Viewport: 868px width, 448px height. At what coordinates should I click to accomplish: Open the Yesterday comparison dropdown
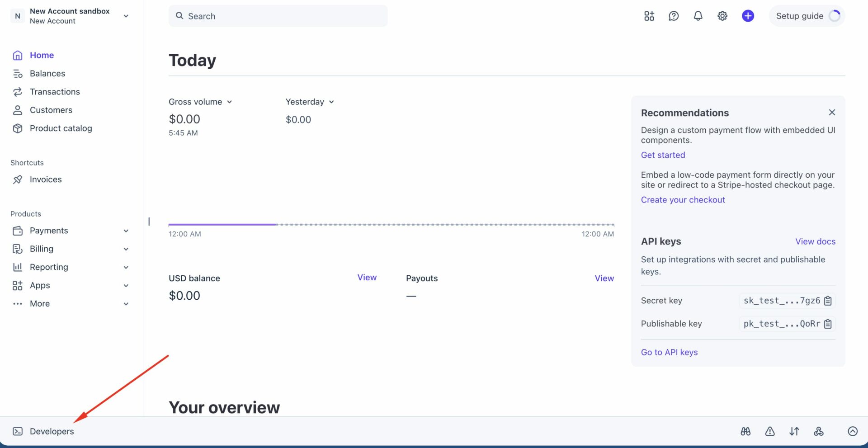310,102
